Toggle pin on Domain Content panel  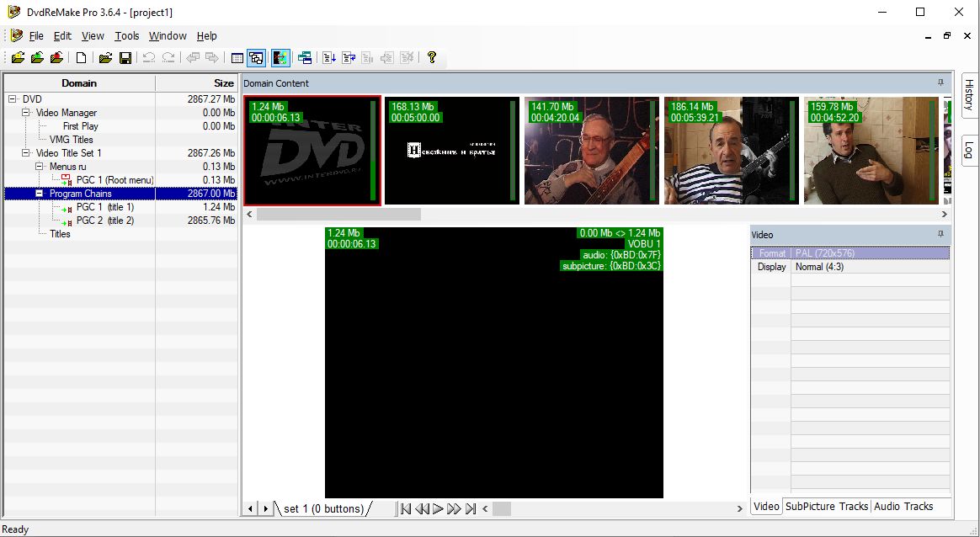tap(940, 82)
